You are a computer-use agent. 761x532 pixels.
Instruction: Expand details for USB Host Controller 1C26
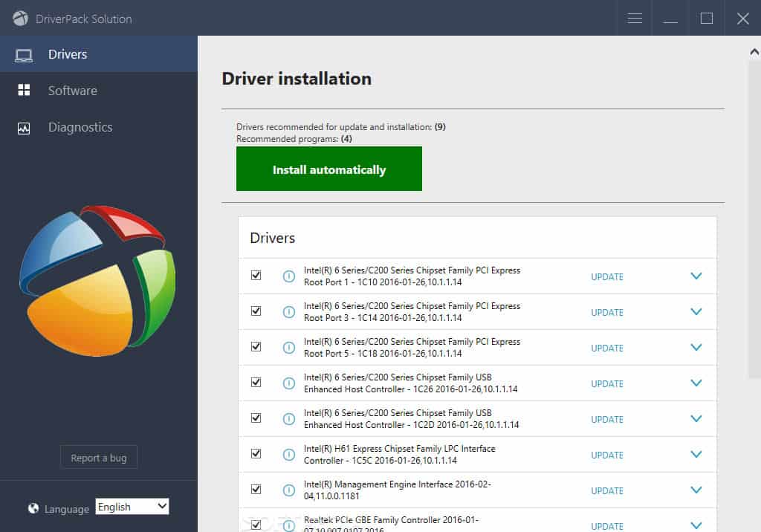coord(696,383)
